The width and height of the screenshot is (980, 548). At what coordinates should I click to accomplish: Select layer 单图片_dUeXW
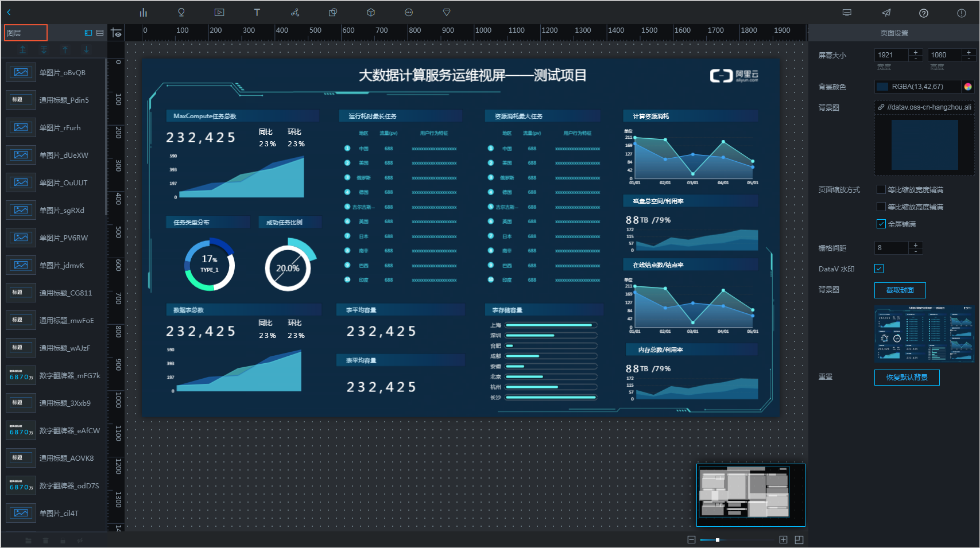click(55, 156)
